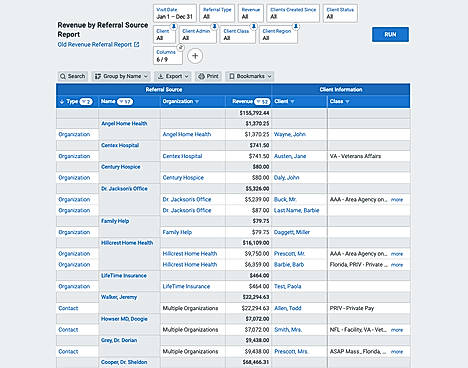Open client Daggett, Miller
This screenshot has width=468, height=368.
click(x=292, y=232)
